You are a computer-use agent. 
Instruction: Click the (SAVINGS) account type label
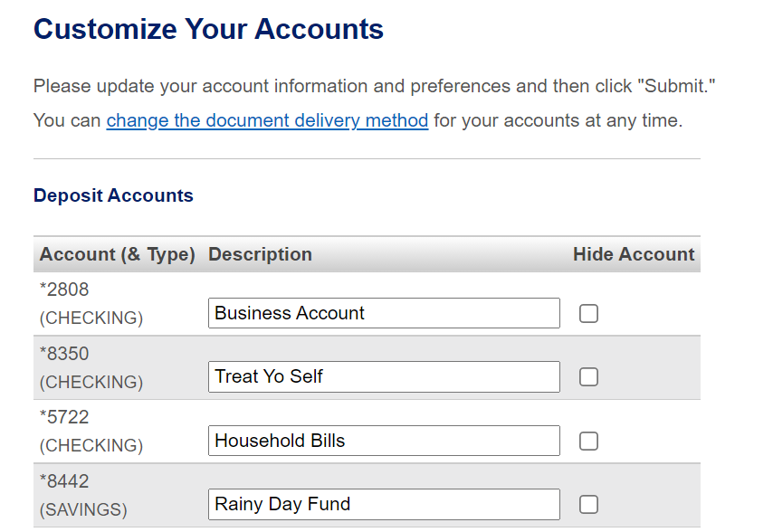click(83, 509)
